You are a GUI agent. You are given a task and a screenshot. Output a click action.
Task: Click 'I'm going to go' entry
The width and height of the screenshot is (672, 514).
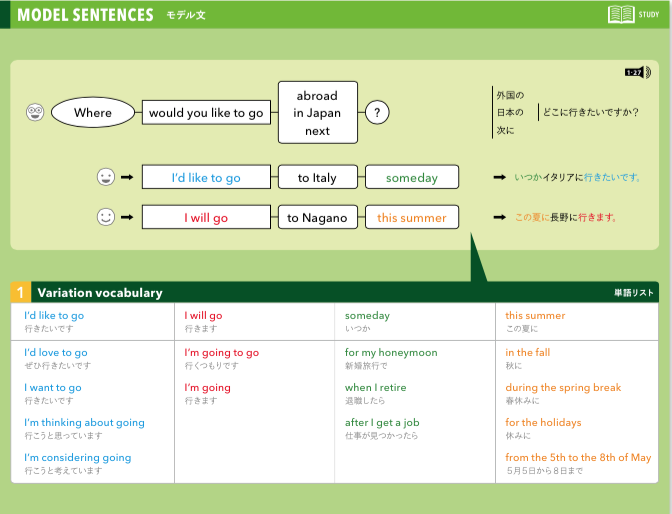pyautogui.click(x=222, y=353)
